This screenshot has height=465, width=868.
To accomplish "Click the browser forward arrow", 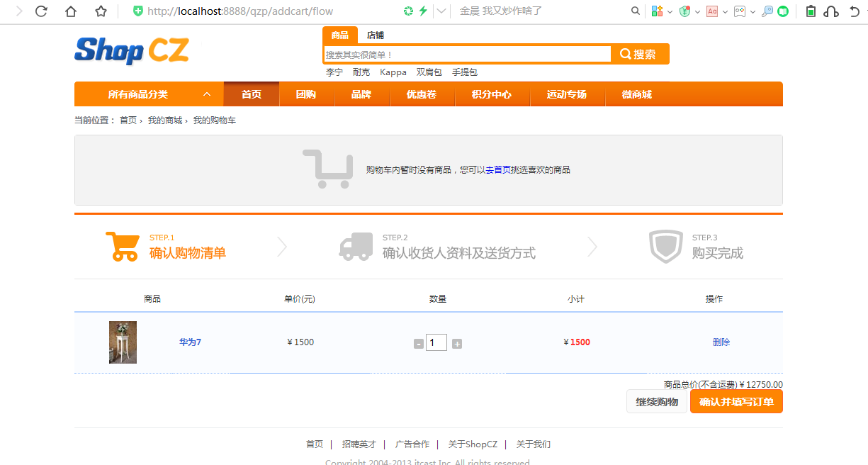I will point(18,11).
